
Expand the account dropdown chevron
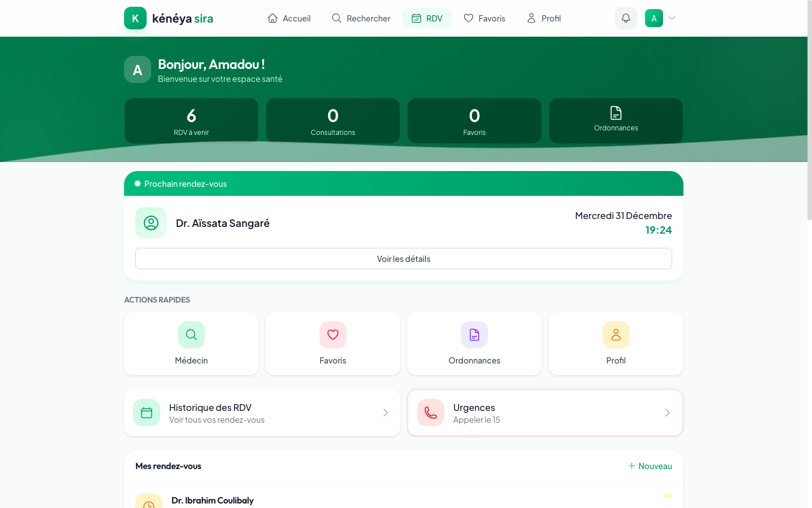(x=672, y=18)
